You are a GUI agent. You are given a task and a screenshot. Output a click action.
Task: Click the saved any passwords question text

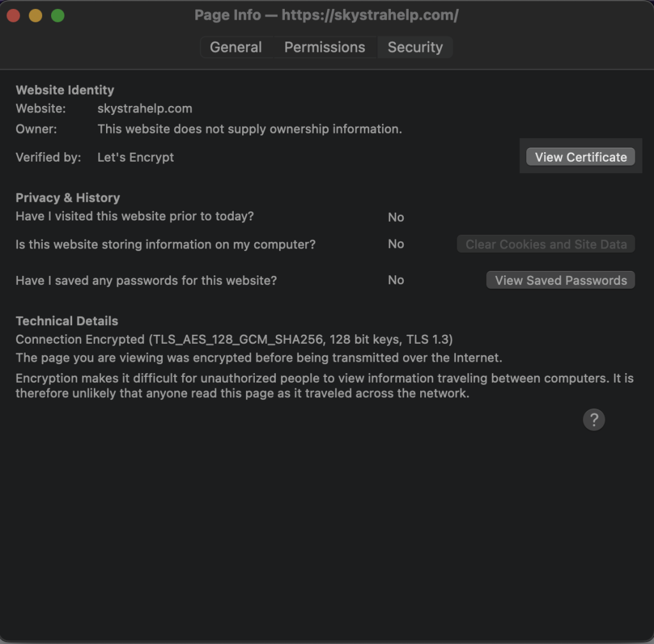tap(146, 280)
